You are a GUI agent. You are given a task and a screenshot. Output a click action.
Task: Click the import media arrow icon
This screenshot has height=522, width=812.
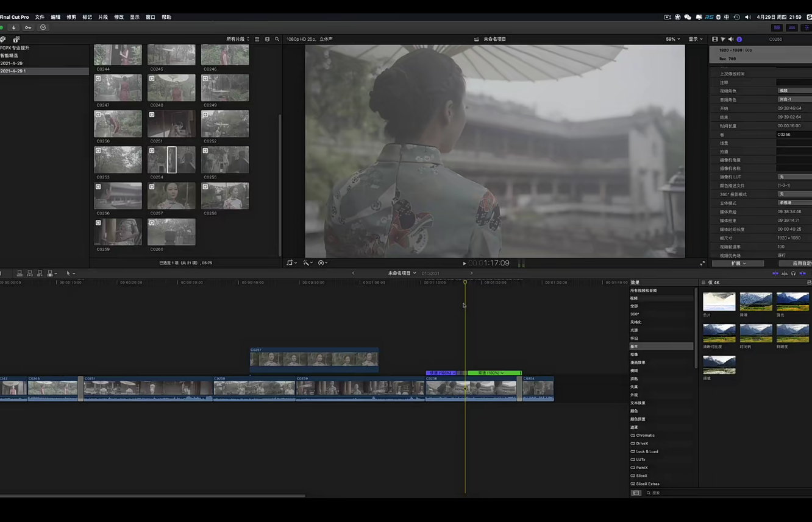click(13, 27)
